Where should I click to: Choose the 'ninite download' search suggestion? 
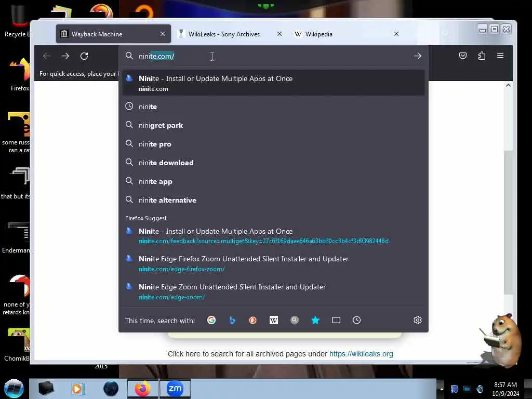click(x=273, y=163)
